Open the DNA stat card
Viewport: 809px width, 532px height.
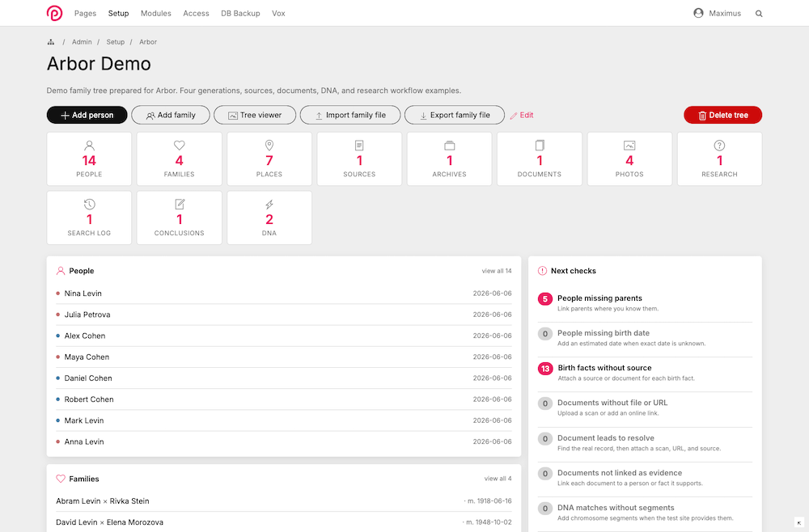[x=269, y=217]
